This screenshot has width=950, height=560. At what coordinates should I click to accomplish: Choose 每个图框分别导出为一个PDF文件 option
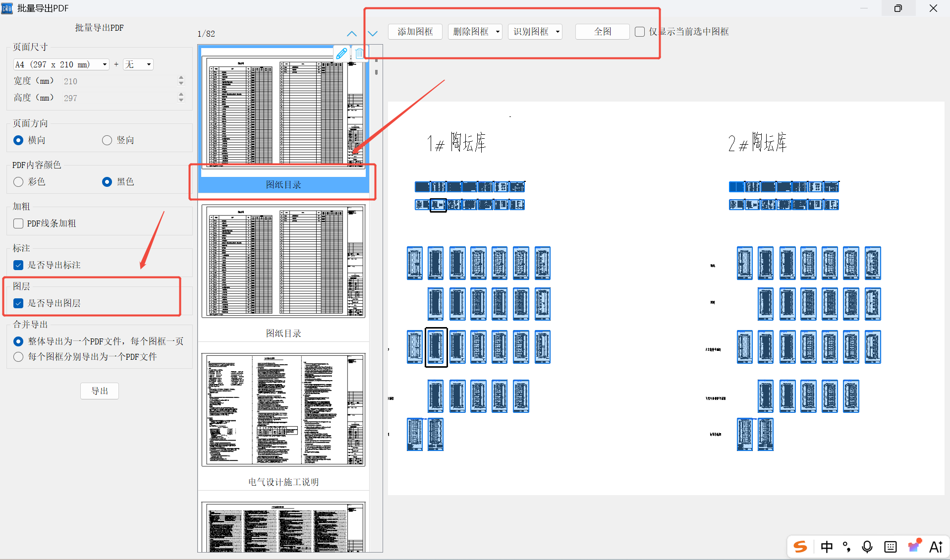18,357
